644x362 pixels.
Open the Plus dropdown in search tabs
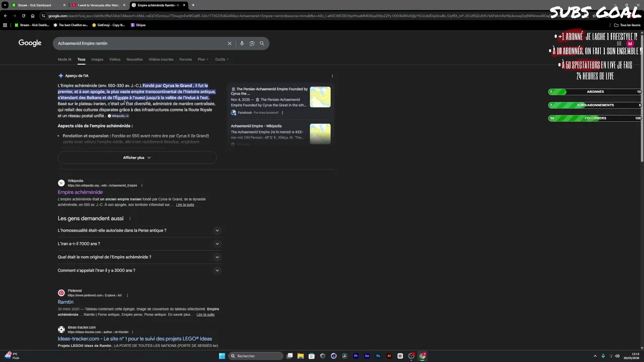point(203,59)
